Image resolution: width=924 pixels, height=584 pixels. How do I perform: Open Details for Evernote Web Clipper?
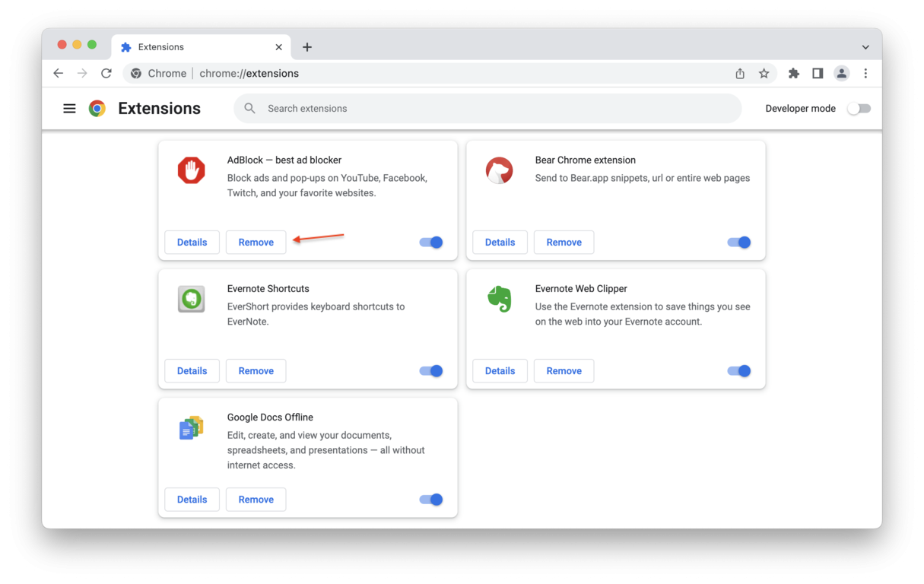500,370
